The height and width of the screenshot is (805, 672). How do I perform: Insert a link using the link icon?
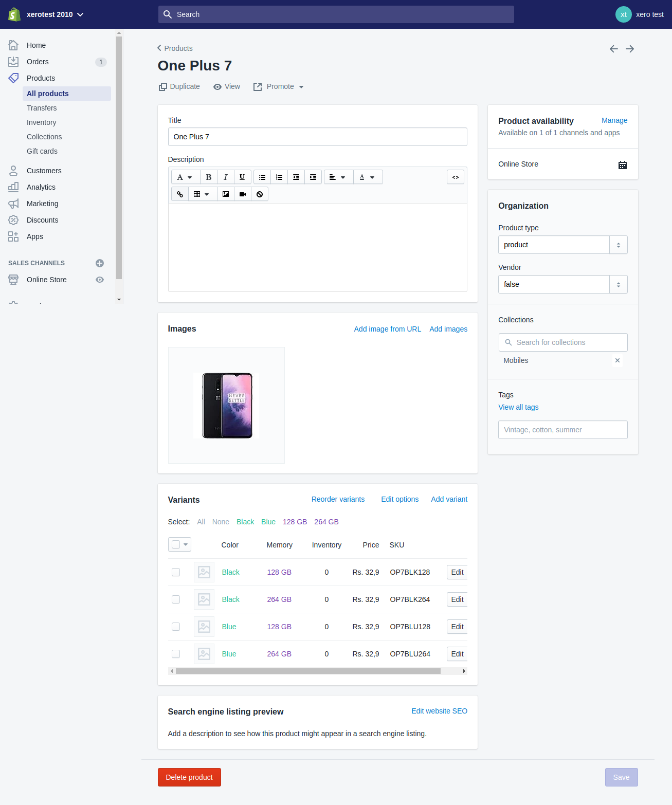click(180, 194)
